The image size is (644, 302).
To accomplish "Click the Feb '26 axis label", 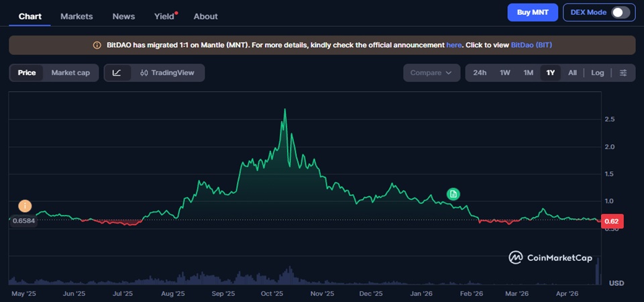I will click(472, 294).
